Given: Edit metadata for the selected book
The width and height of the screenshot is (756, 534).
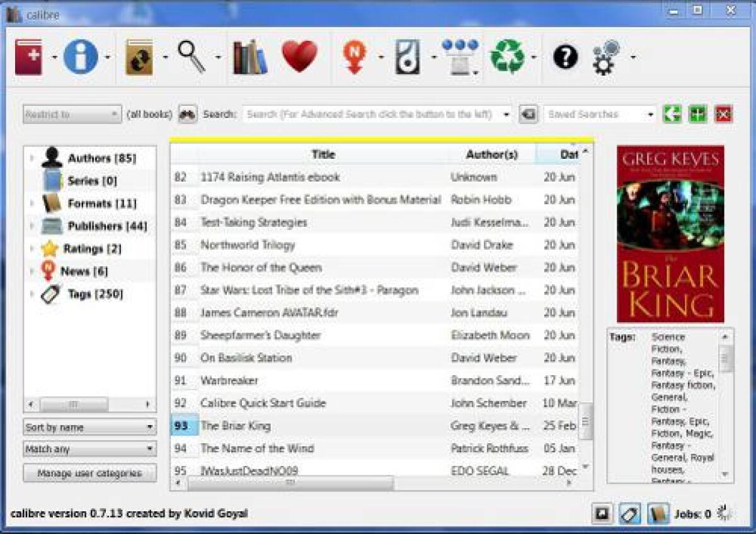Looking at the screenshot, I should 81,55.
